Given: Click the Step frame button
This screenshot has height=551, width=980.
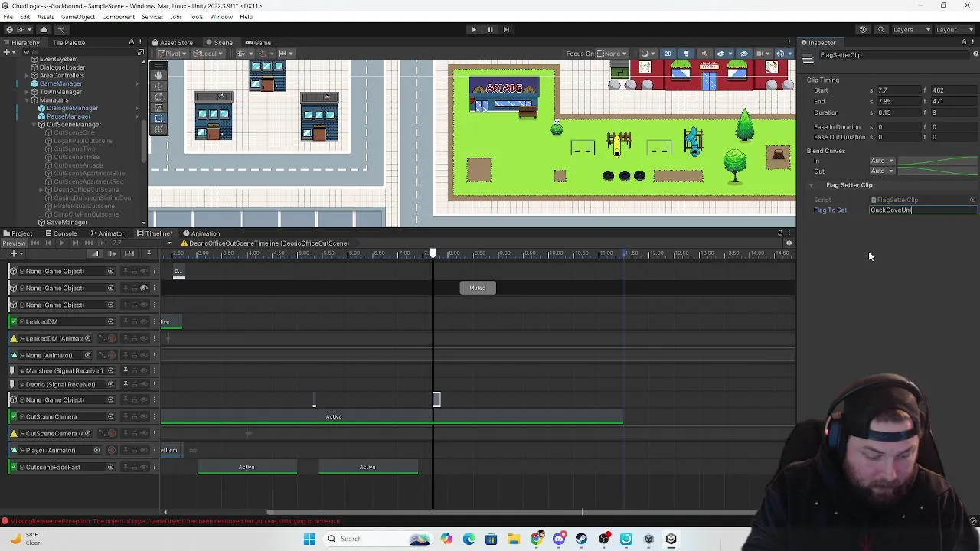Looking at the screenshot, I should [506, 30].
